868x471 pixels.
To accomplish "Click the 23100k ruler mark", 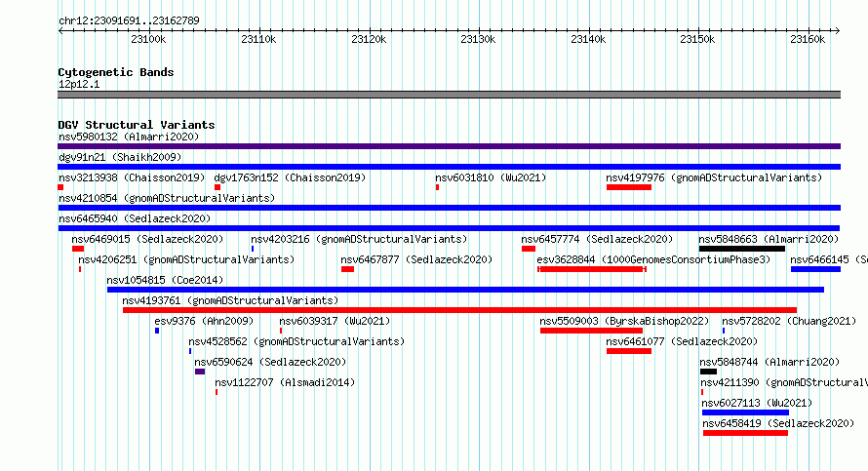I will point(148,39).
